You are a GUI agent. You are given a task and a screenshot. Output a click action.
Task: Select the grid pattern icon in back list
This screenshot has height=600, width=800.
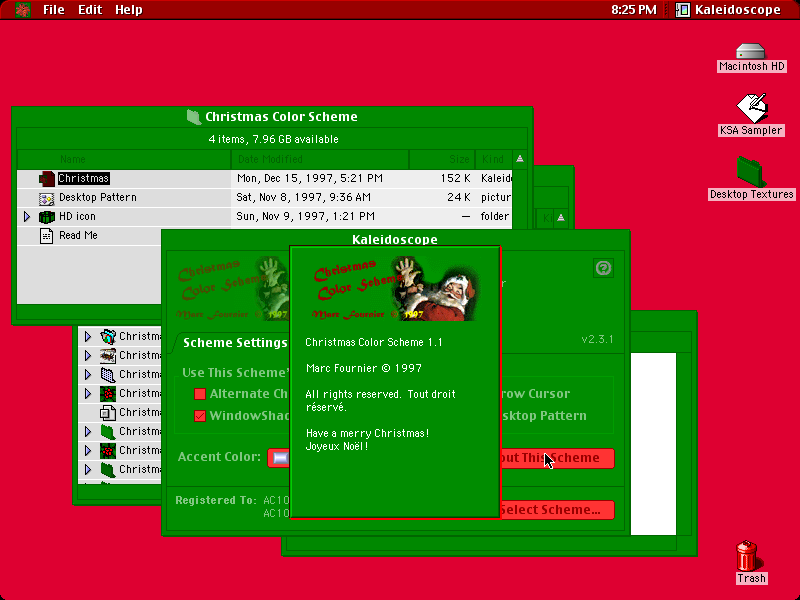click(108, 374)
